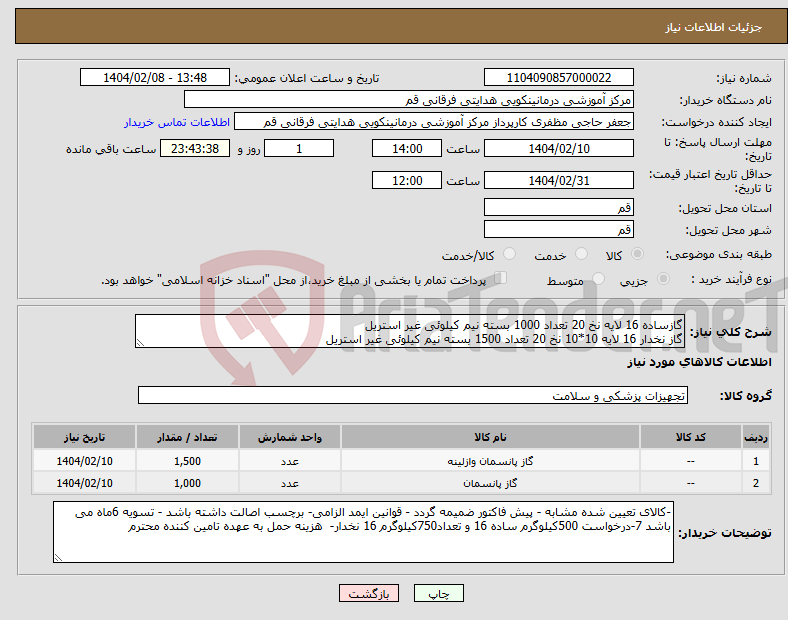This screenshot has width=788, height=620.
Task: Click the واحد شمارش column header
Action: [x=290, y=437]
